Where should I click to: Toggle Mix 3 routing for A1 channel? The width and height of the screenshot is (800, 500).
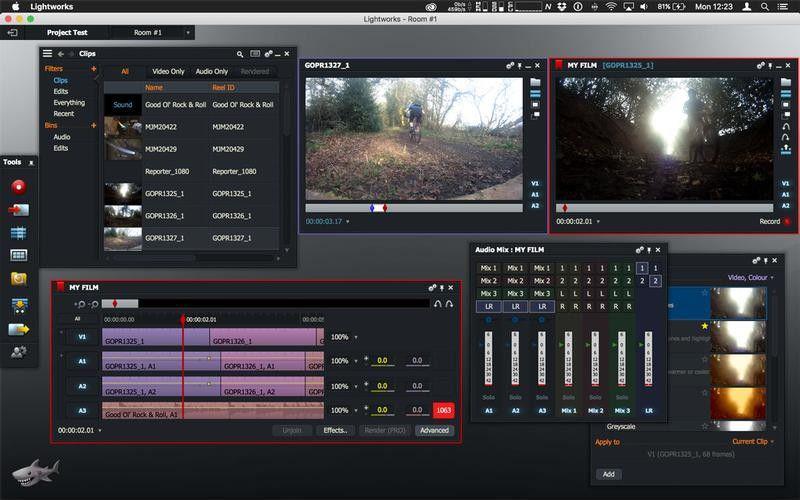coord(488,294)
